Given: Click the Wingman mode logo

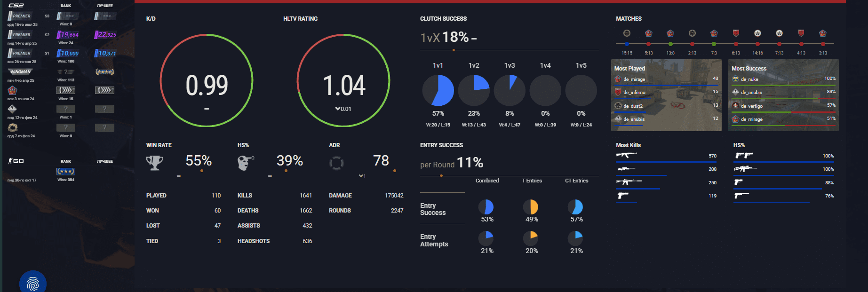Looking at the screenshot, I should pyautogui.click(x=20, y=72).
